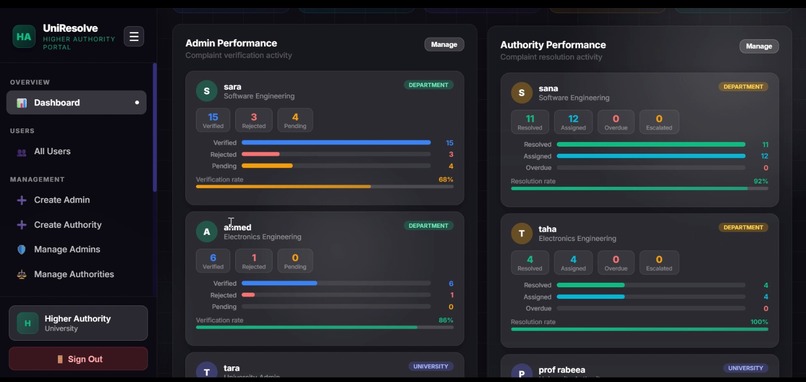806x382 pixels.
Task: Click ahmed's Verification rate bar
Action: [324, 328]
